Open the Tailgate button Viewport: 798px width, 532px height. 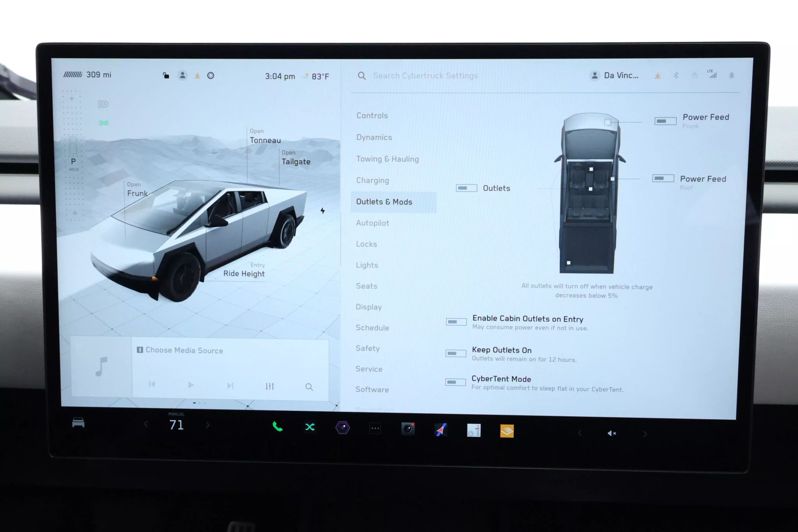pyautogui.click(x=296, y=158)
